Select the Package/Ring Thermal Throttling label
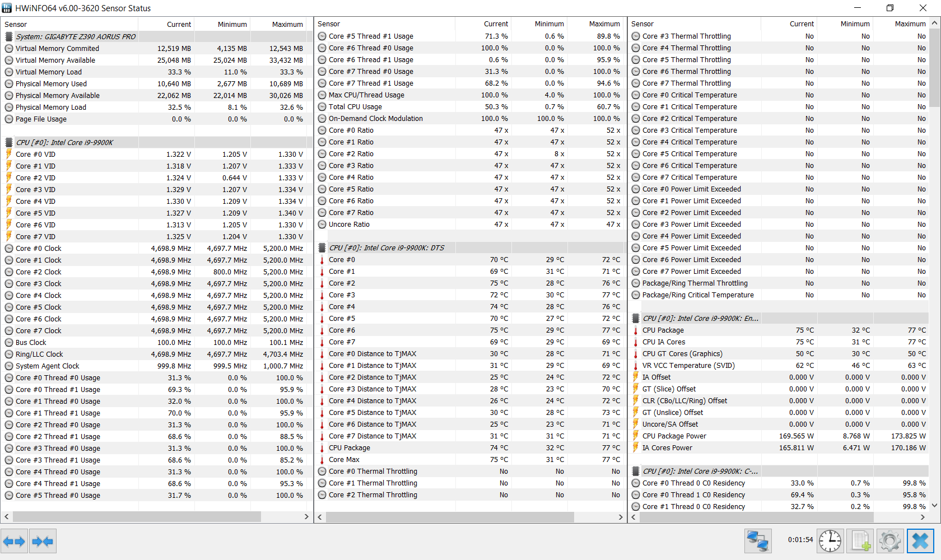The image size is (941, 560). click(x=695, y=283)
